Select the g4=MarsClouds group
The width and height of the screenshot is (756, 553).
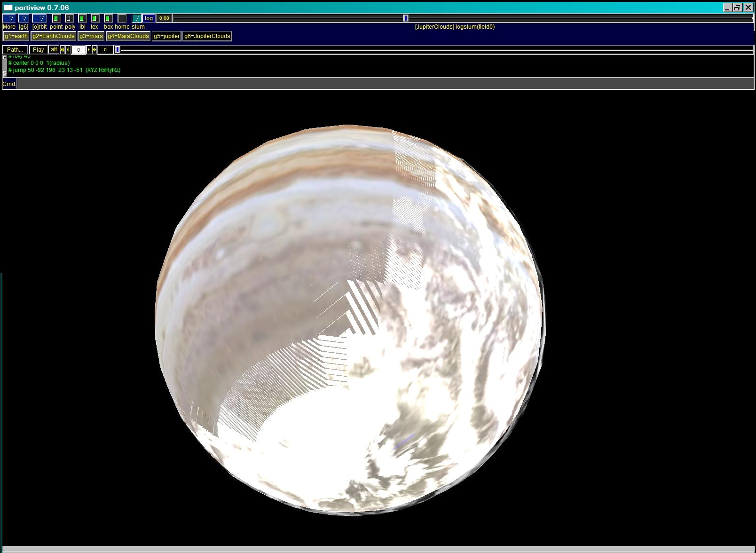tap(128, 36)
